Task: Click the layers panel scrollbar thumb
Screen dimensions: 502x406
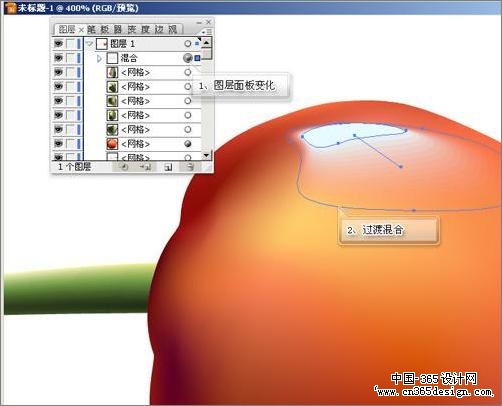Action: point(207,53)
